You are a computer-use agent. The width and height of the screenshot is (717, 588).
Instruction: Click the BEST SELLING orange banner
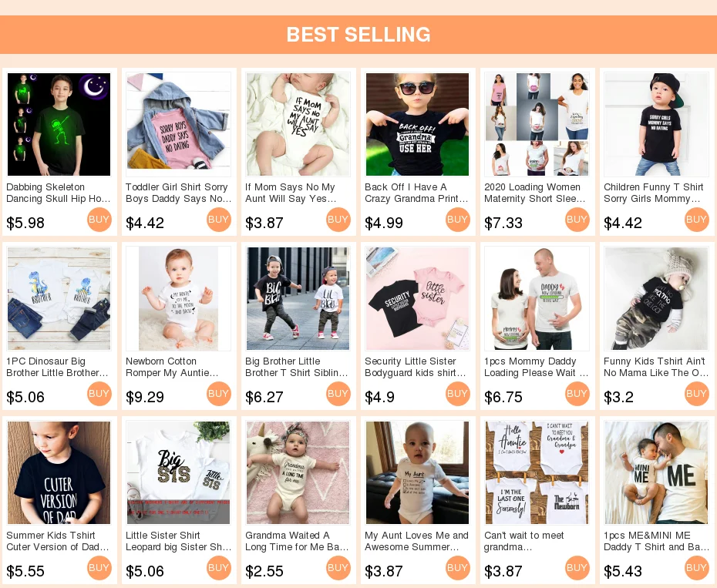358,35
